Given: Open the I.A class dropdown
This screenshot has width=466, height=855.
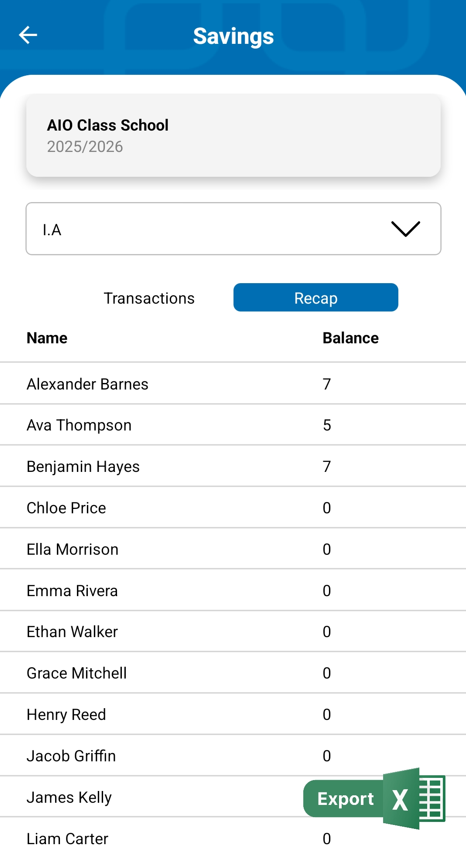Looking at the screenshot, I should tap(233, 229).
